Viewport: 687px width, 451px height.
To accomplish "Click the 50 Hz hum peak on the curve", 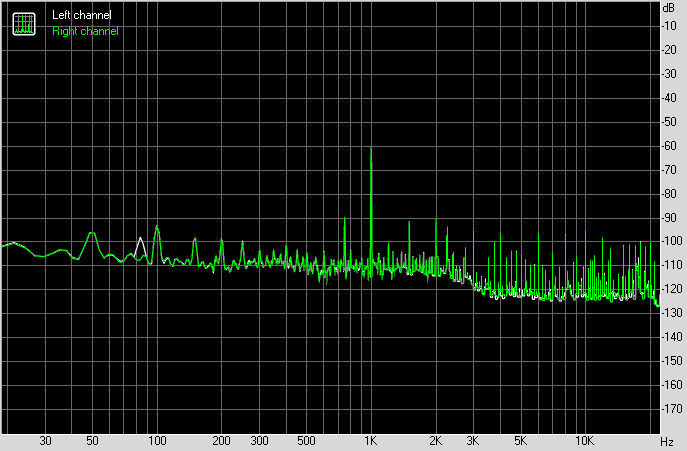I will [x=92, y=233].
